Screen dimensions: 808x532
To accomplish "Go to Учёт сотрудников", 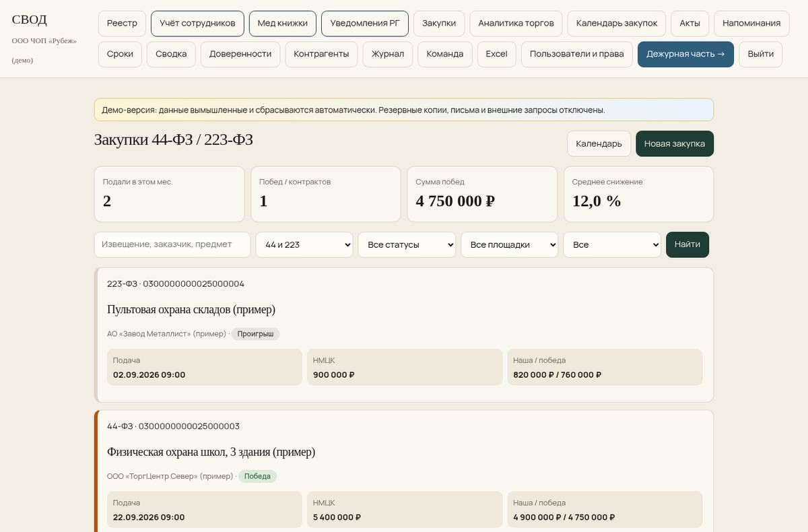I will click(x=197, y=23).
